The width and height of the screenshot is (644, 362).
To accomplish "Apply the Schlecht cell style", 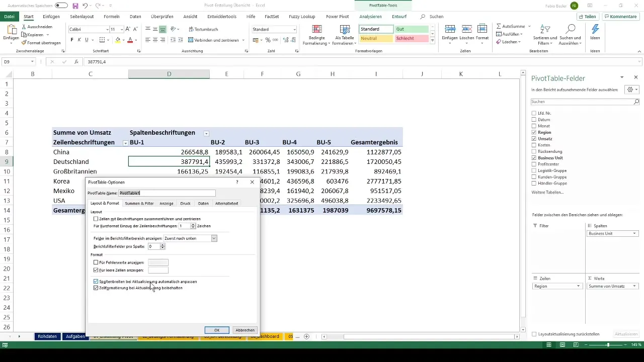I will point(412,39).
